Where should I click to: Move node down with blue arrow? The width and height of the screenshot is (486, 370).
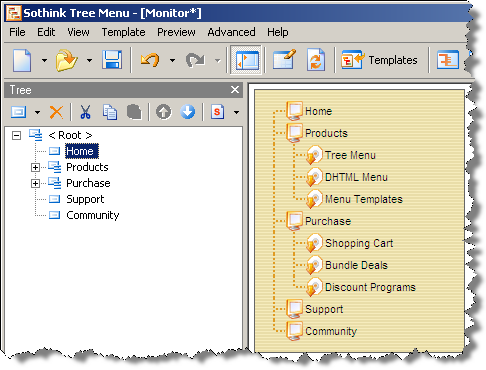(x=188, y=112)
